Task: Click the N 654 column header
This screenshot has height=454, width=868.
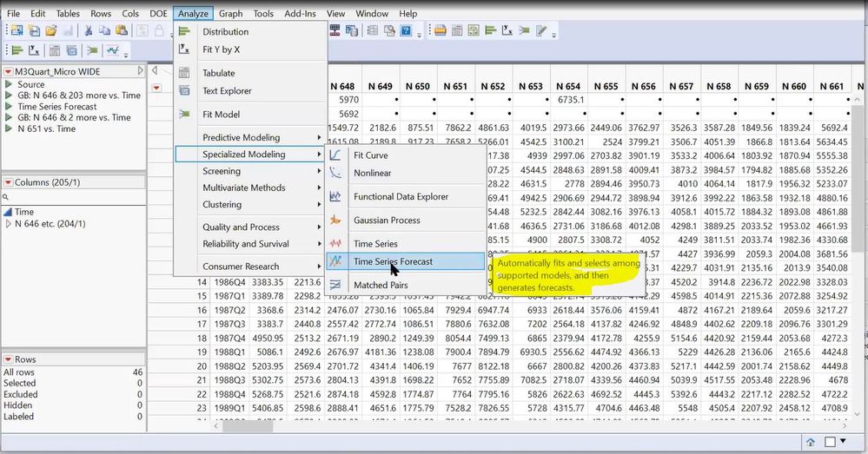Action: point(567,87)
